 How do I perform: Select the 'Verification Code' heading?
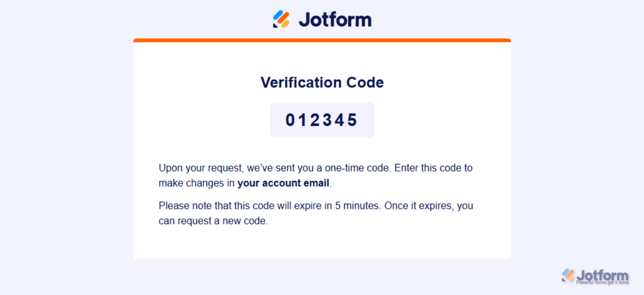click(x=322, y=82)
